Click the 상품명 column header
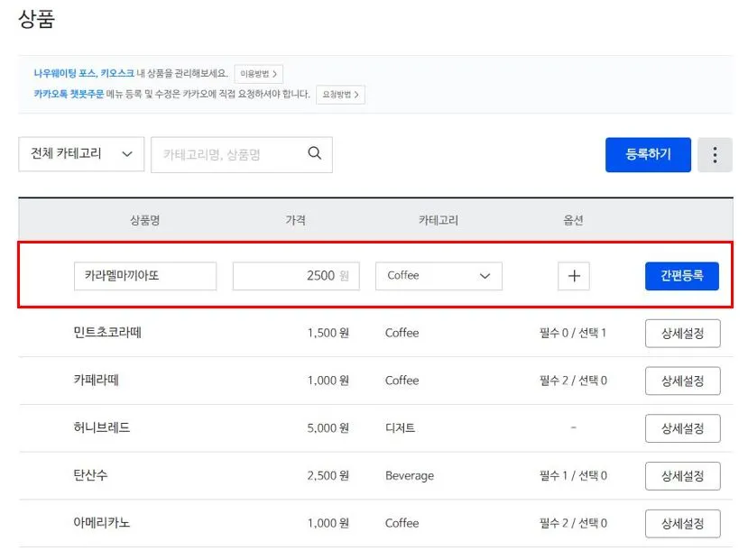Screen dimensions: 748x560 [x=145, y=220]
